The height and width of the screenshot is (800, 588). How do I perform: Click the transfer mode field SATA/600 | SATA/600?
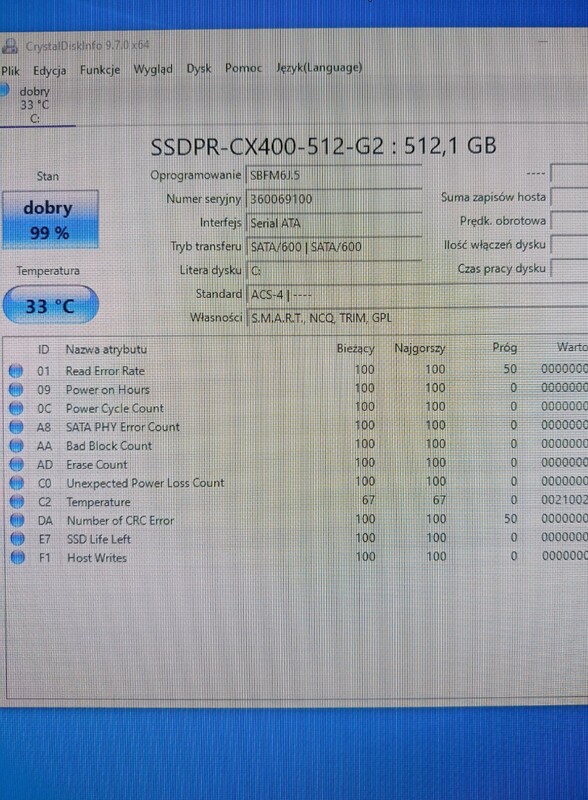(x=334, y=247)
